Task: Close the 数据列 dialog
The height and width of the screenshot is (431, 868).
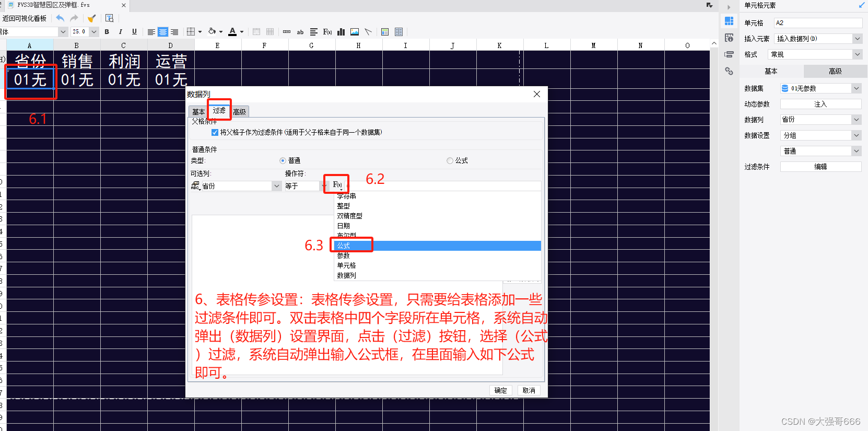Action: coord(537,94)
